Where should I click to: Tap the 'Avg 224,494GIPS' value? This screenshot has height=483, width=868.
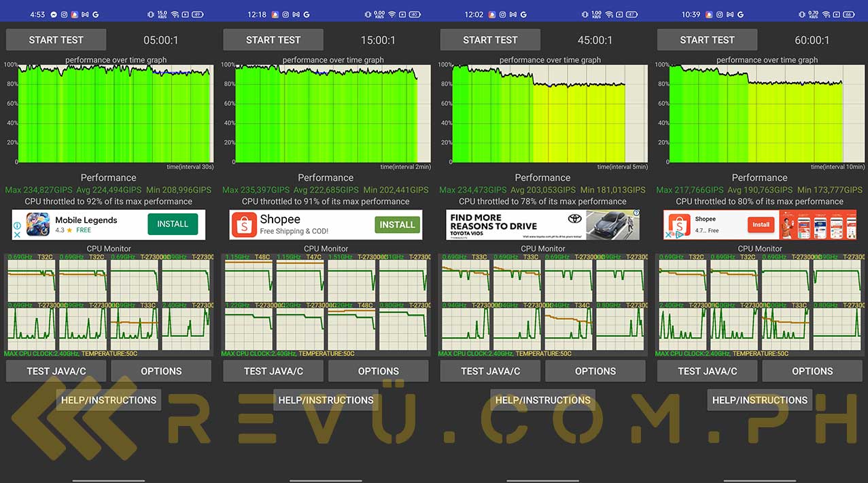click(109, 190)
